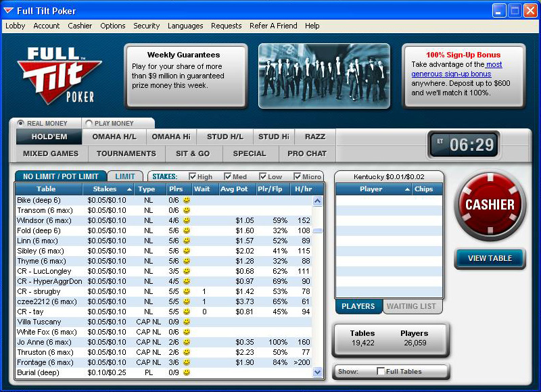Select the Burial (deep) table row

164,372
